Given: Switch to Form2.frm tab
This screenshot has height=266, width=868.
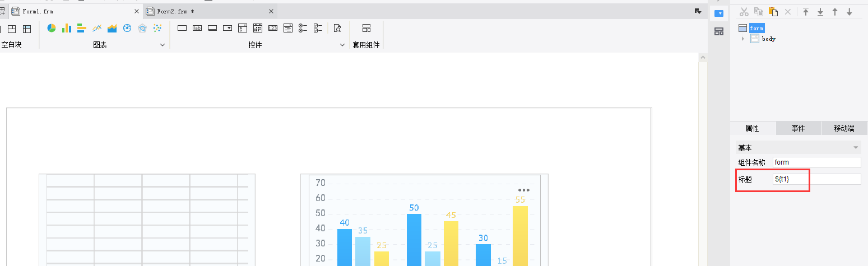Looking at the screenshot, I should [x=210, y=11].
